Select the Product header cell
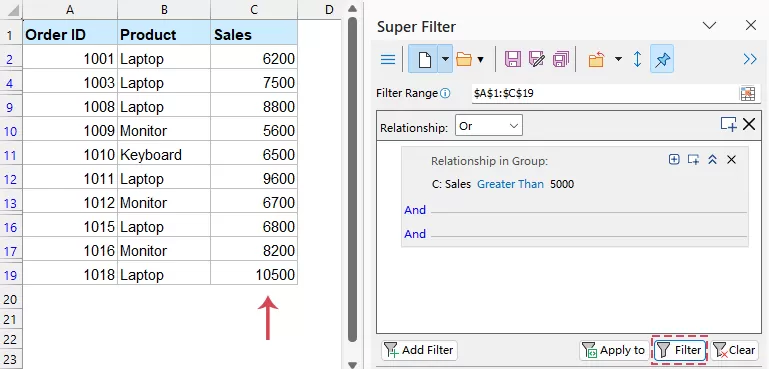Screen dimensions: 769x369 (x=164, y=33)
